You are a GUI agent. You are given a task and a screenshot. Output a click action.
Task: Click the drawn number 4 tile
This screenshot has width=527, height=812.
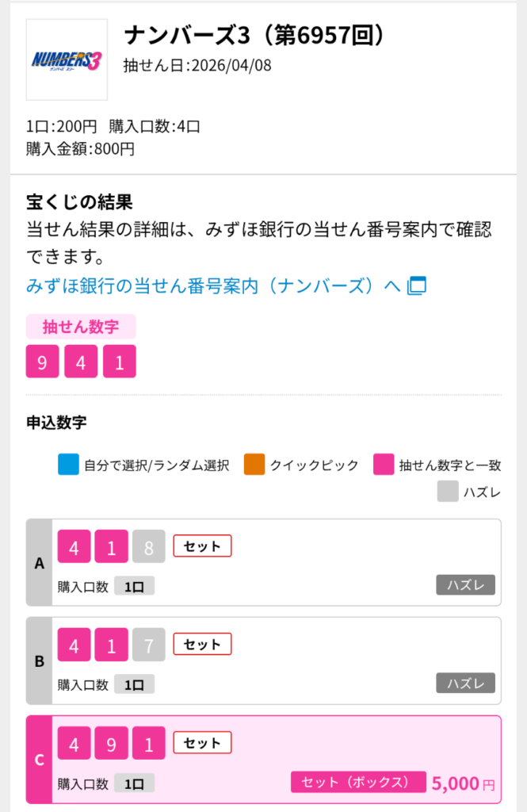pyautogui.click(x=81, y=362)
